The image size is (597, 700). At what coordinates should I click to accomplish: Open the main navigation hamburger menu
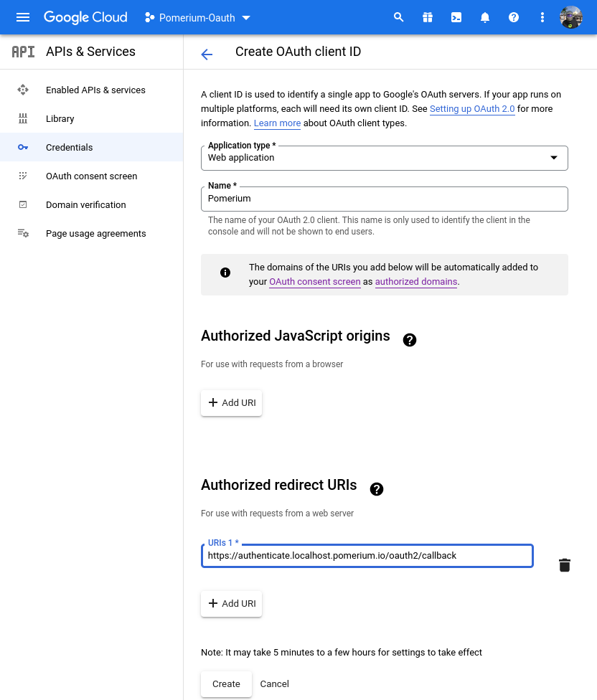[x=23, y=17]
